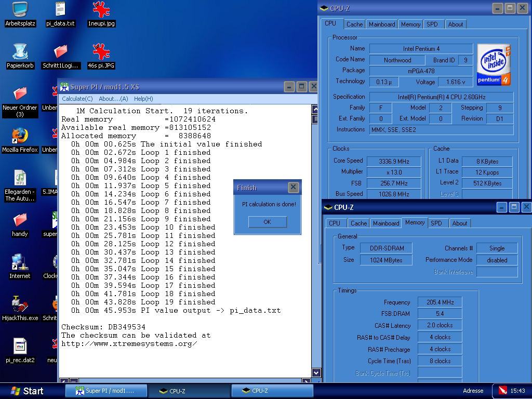The width and height of the screenshot is (532, 399).
Task: Click OK in the Finish dialog
Action: click(x=268, y=222)
